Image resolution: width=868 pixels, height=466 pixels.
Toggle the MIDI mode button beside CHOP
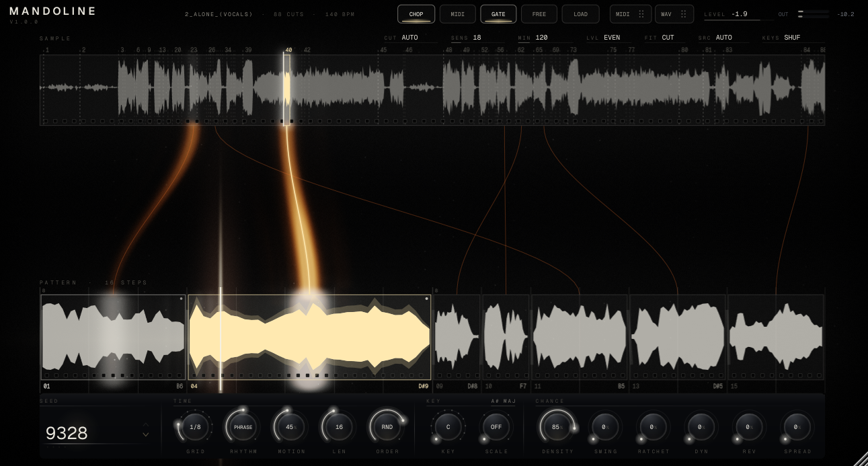point(458,14)
